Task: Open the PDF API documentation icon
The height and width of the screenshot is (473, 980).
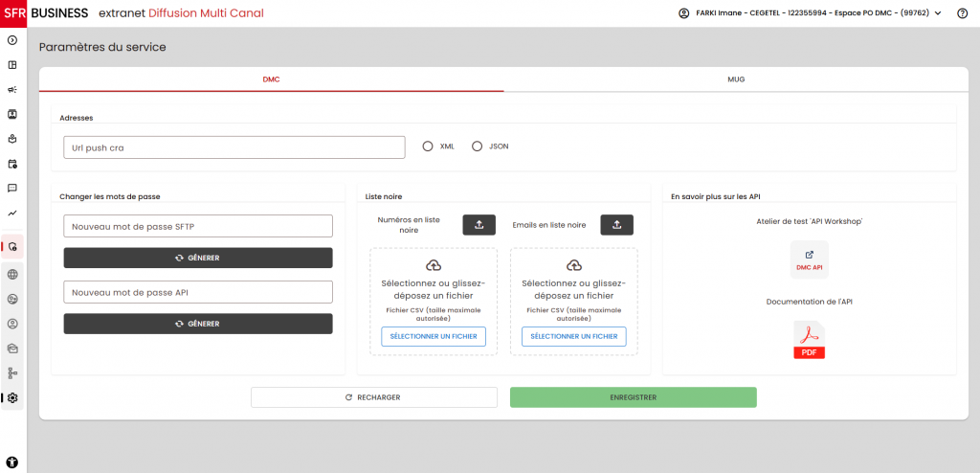Action: pyautogui.click(x=809, y=339)
